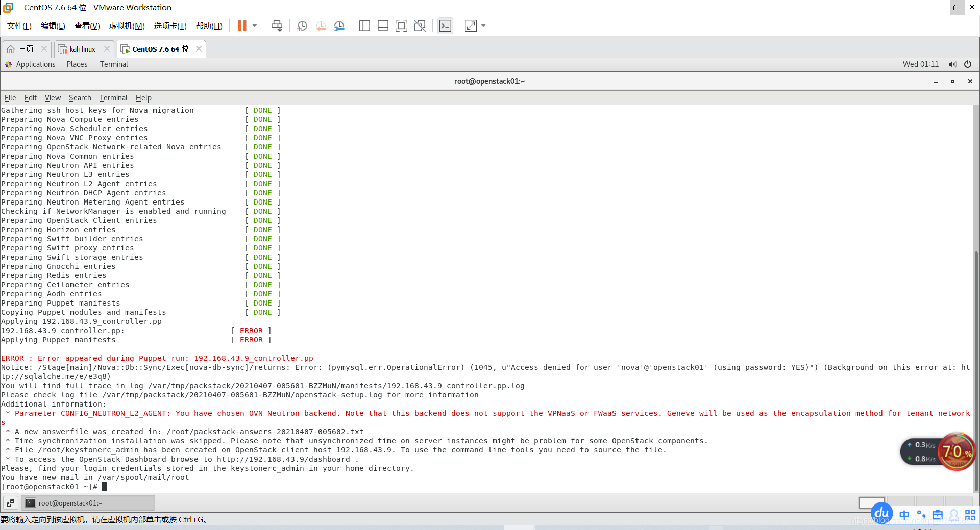Click the input method toolbox grid icon
980x530 pixels.
970,515
